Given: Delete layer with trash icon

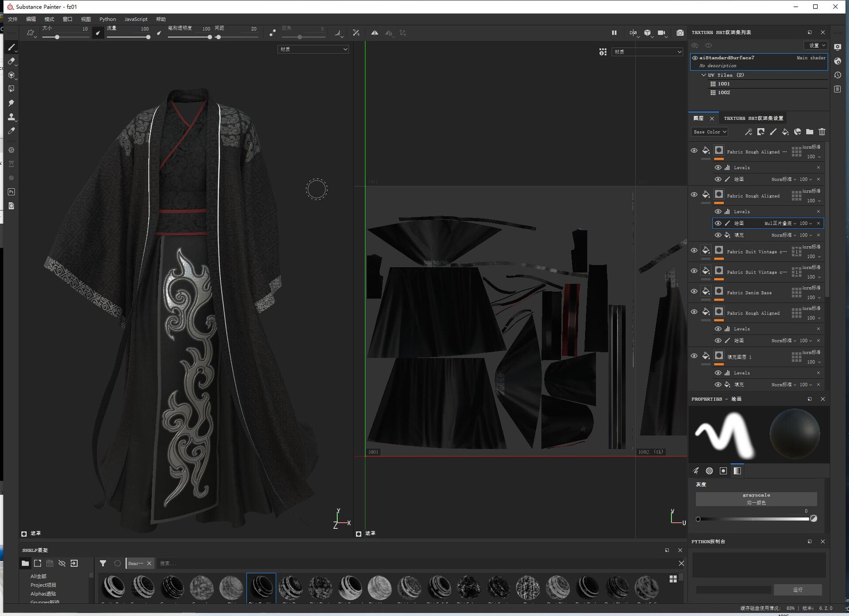Looking at the screenshot, I should click(822, 132).
